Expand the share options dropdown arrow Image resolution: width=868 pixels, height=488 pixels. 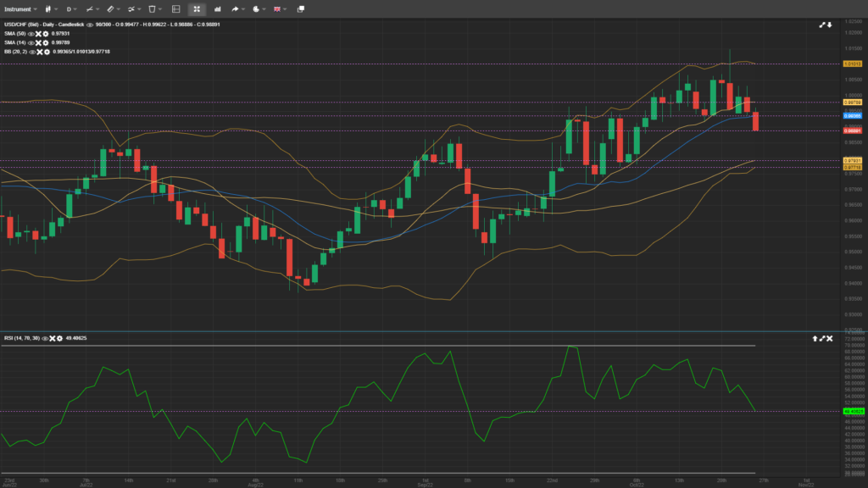tap(242, 9)
